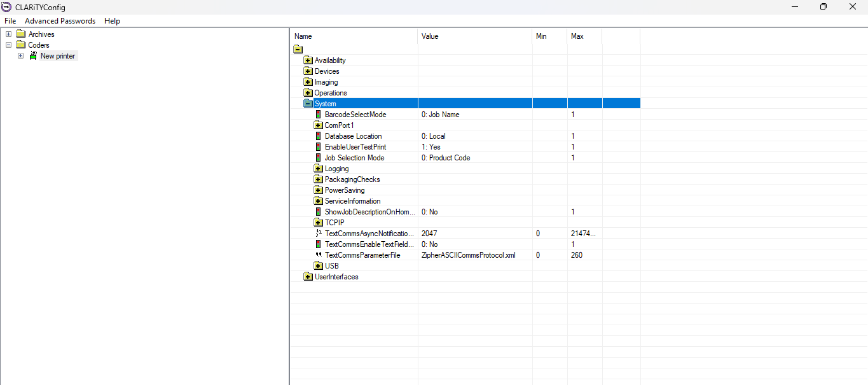Select the TextCommsEnableTextField '0: No' value

coord(430,244)
